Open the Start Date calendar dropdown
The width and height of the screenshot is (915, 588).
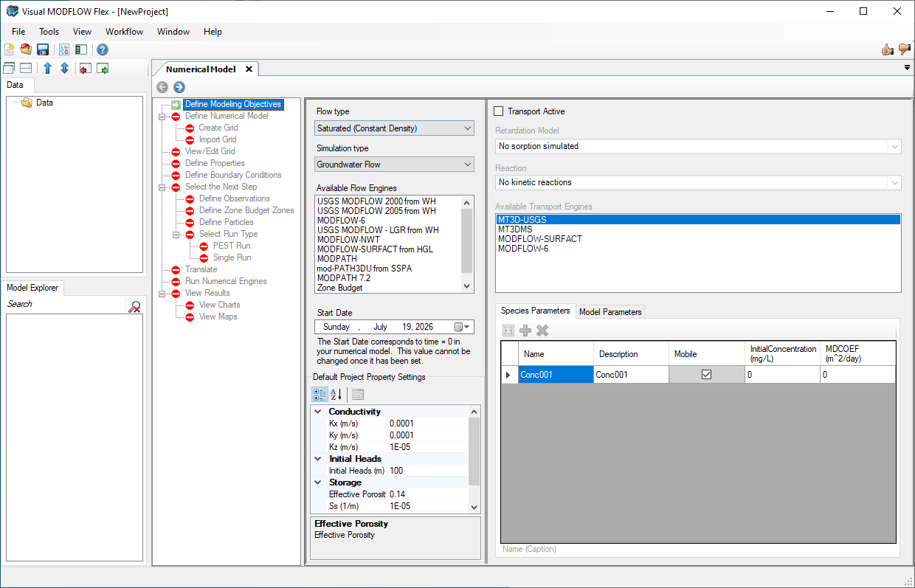[x=463, y=327]
